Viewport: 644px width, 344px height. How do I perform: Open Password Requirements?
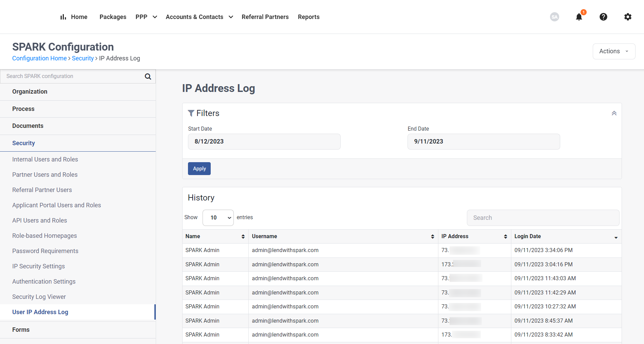[45, 251]
